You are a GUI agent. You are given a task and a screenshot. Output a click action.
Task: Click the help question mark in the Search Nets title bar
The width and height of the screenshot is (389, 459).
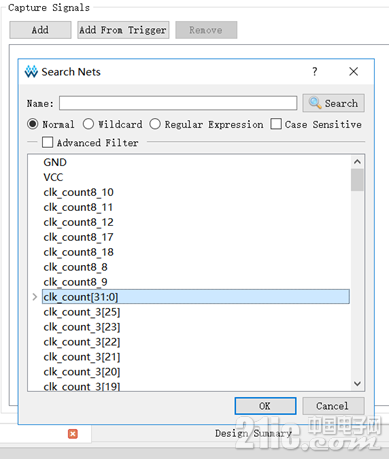click(315, 71)
